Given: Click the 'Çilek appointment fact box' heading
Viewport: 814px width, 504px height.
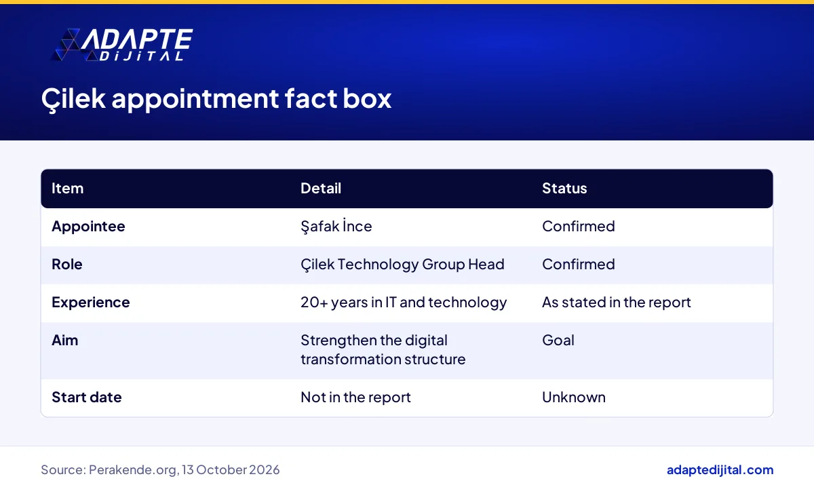Looking at the screenshot, I should pyautogui.click(x=216, y=99).
